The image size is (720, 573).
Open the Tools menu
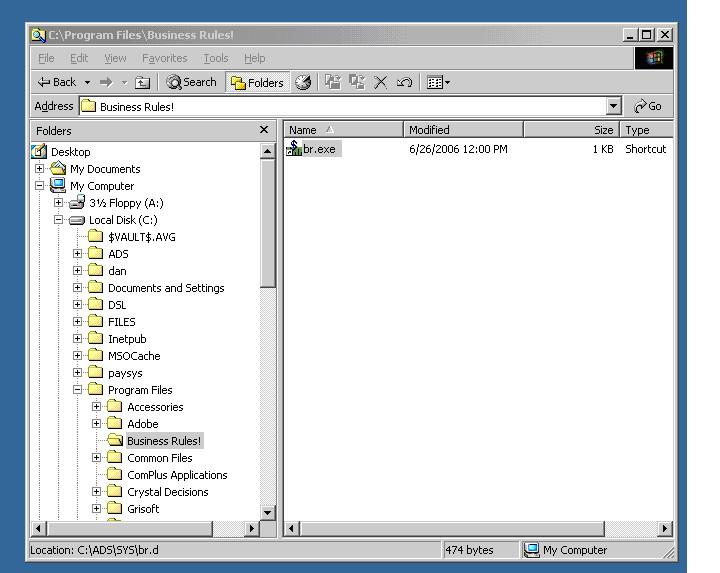[x=216, y=58]
